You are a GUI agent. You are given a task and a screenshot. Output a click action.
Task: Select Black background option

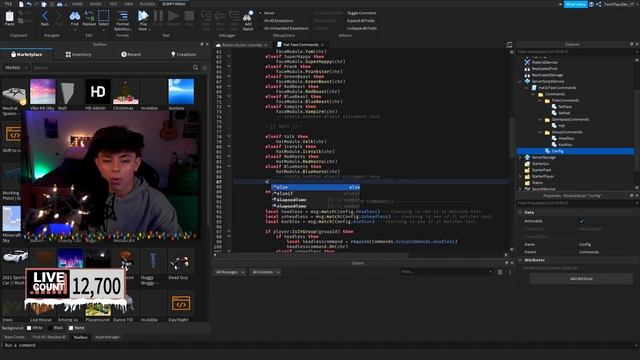coord(50,328)
